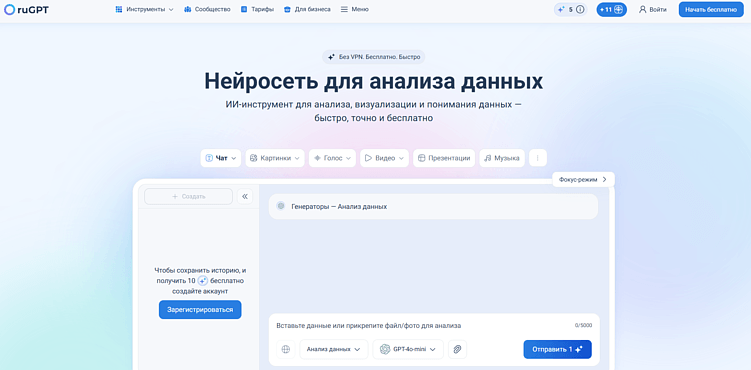This screenshot has width=751, height=370.
Task: Select the Музыка tab
Action: click(x=502, y=158)
